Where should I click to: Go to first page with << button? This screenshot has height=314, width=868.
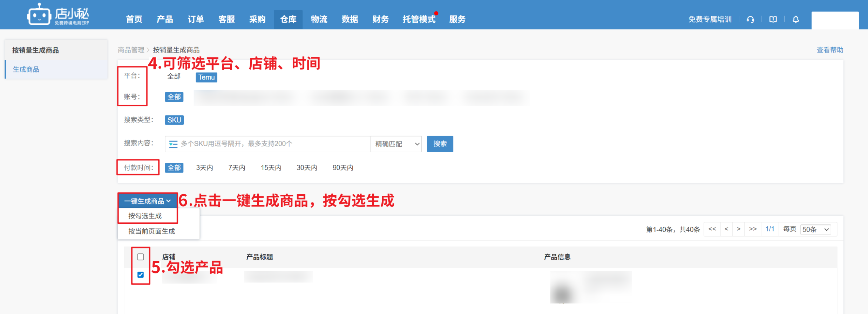click(712, 229)
